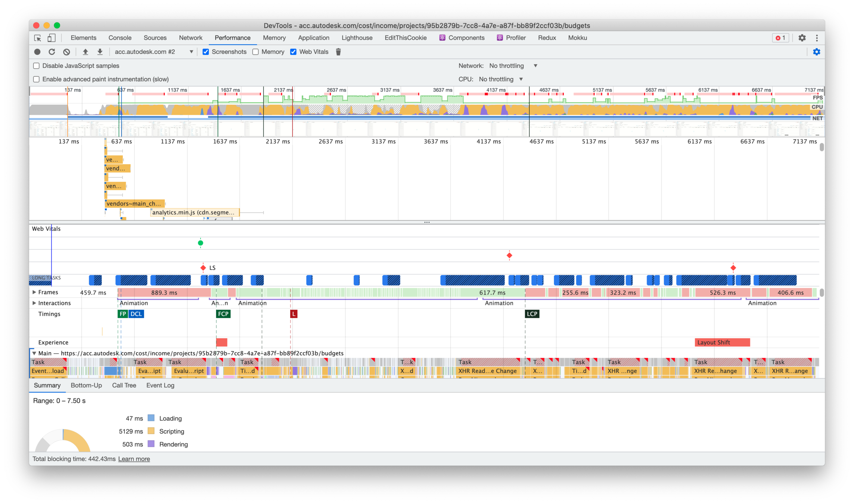
Task: Click the save profile download icon
Action: 100,52
